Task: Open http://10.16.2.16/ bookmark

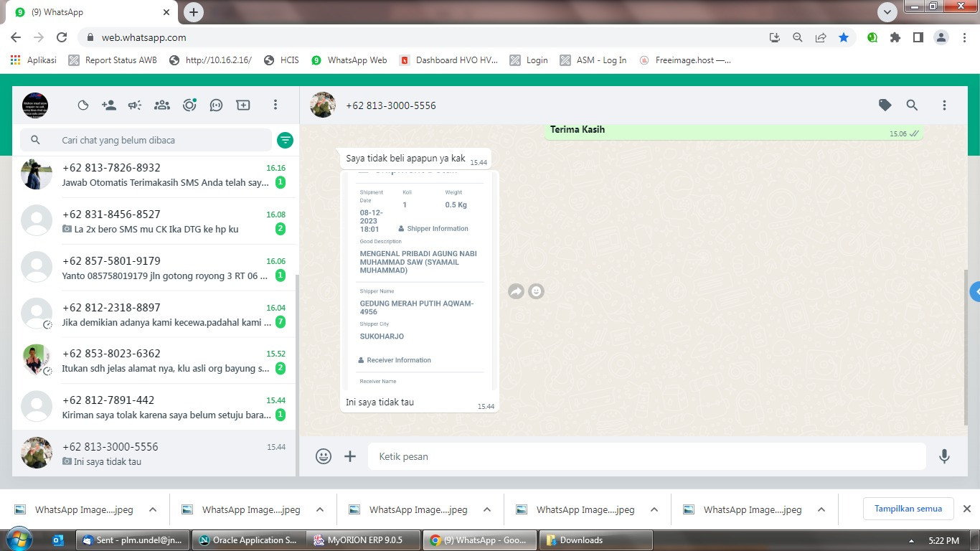Action: 210,60
